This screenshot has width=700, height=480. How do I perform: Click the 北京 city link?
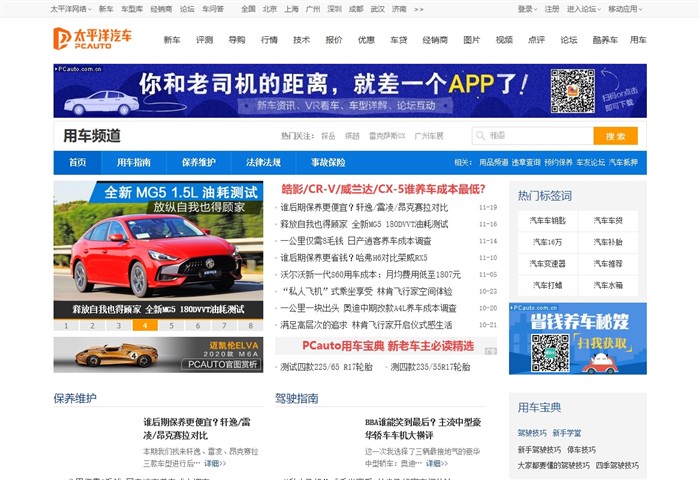pos(270,9)
